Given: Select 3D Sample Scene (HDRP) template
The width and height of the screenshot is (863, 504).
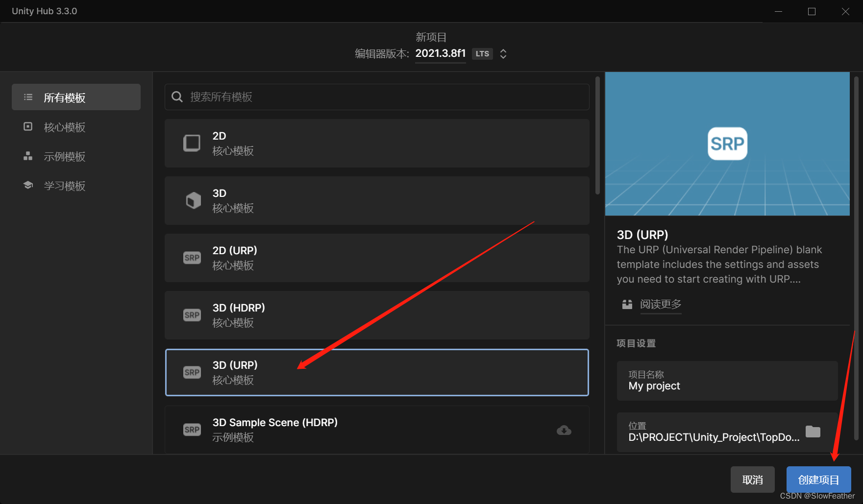Looking at the screenshot, I should 377,430.
